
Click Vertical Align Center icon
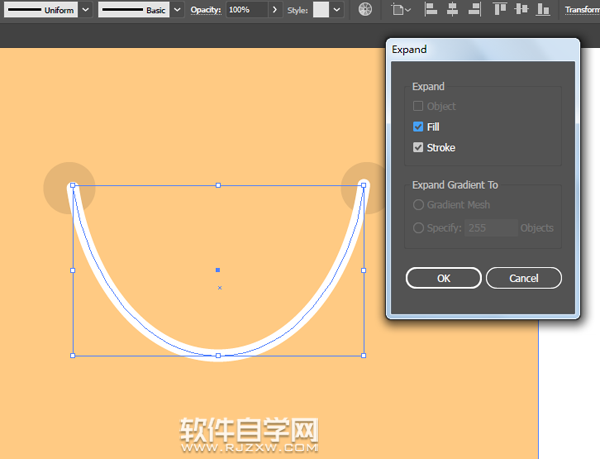pyautogui.click(x=521, y=9)
